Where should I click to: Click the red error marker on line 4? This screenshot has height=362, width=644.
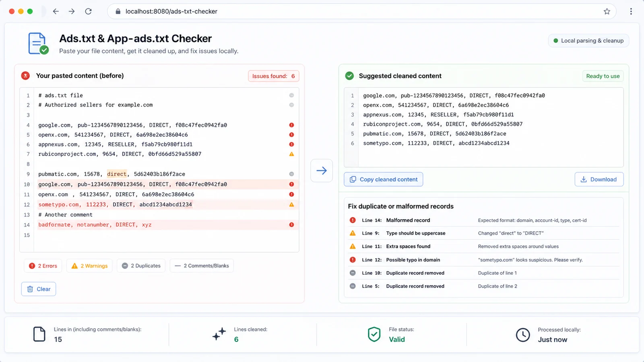click(291, 125)
